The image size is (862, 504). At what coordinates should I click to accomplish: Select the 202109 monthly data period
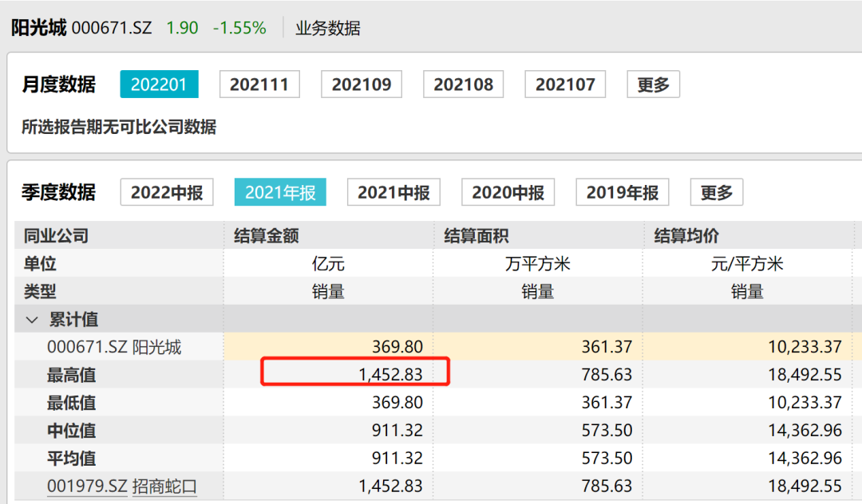361,84
